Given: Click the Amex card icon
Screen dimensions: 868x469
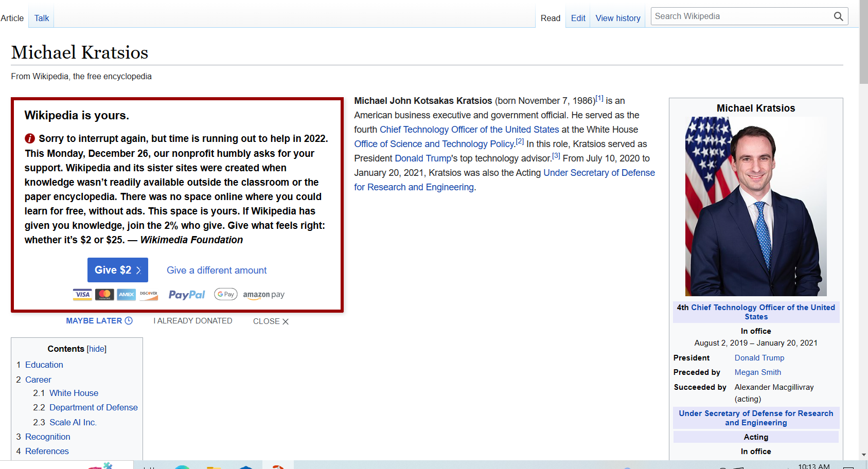Looking at the screenshot, I should (x=127, y=295).
